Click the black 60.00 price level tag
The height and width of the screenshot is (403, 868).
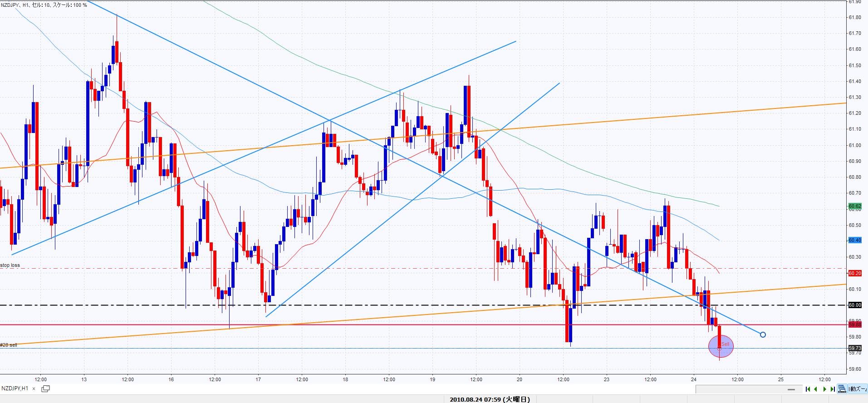854,305
